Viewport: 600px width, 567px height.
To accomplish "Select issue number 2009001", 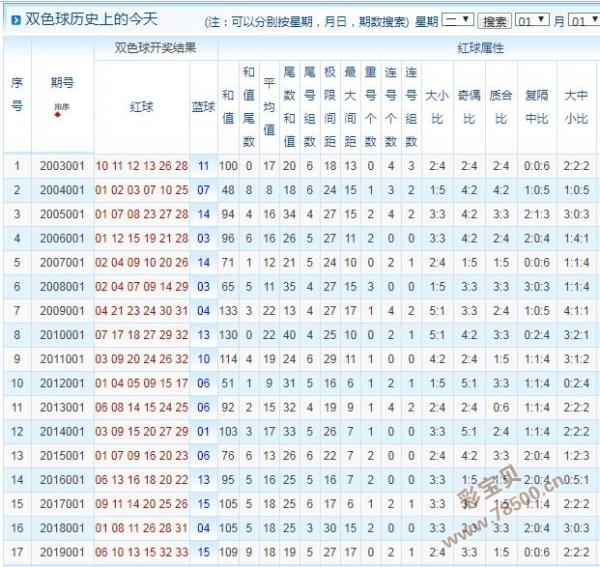I will [x=62, y=310].
